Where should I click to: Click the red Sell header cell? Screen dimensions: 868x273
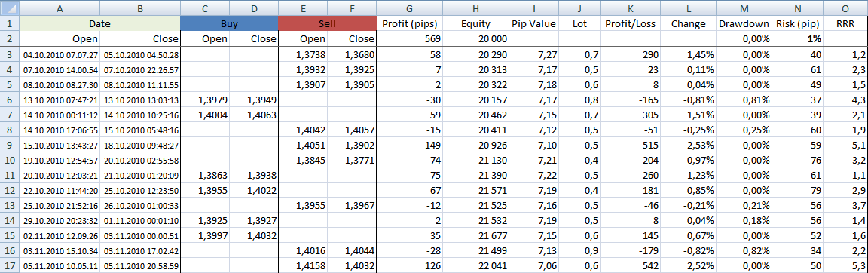pyautogui.click(x=326, y=24)
